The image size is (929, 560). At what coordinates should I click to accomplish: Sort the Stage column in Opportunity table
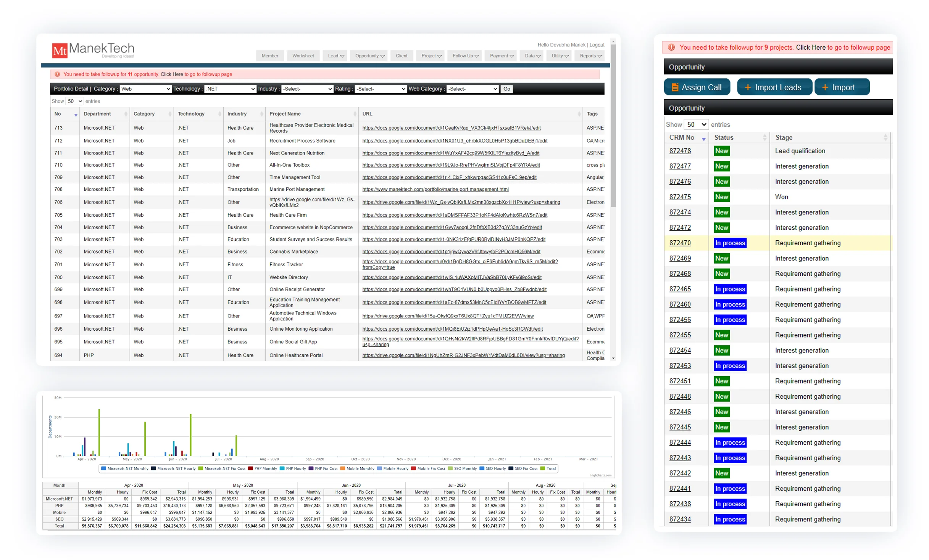(885, 138)
